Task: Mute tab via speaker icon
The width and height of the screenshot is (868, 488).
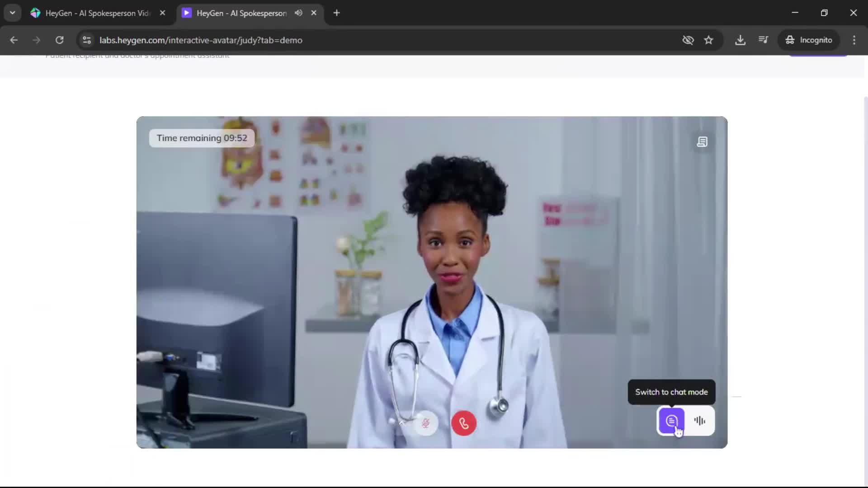Action: click(298, 13)
